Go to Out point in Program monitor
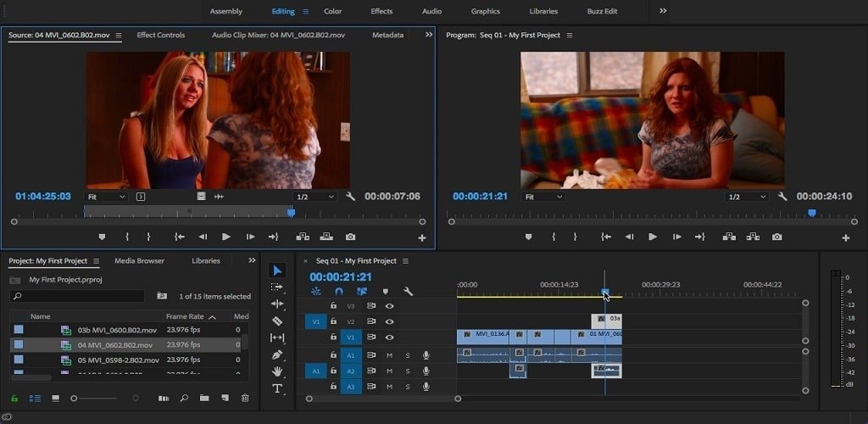The height and width of the screenshot is (424, 868). click(x=699, y=237)
